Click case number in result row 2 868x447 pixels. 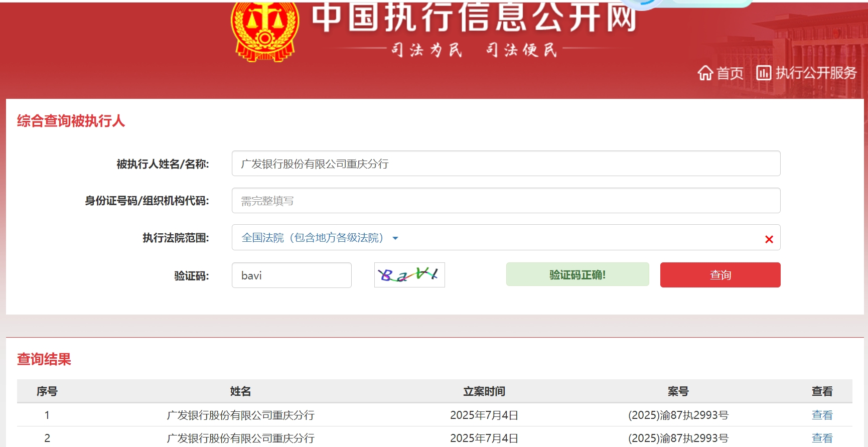(x=678, y=438)
